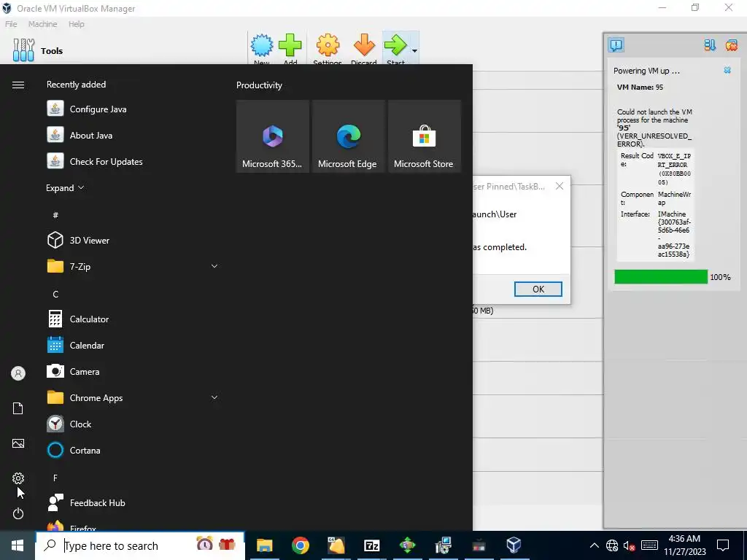
Task: Click OK in the dialog
Action: coord(538,289)
